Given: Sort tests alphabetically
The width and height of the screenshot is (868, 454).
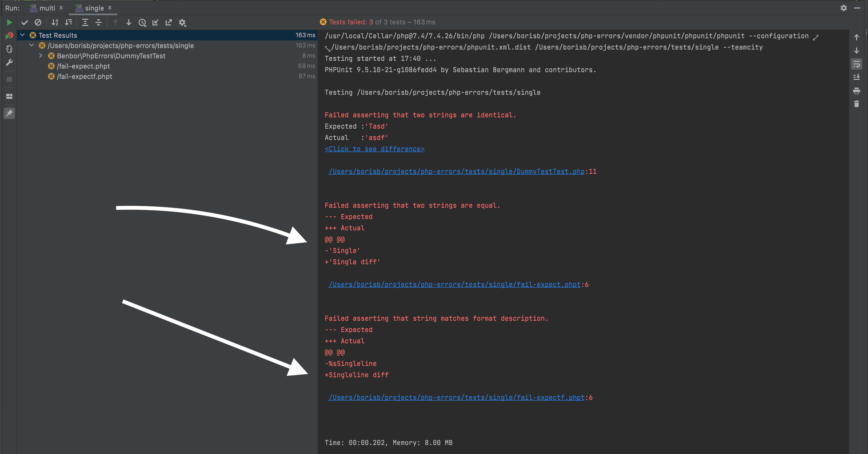Looking at the screenshot, I should click(55, 23).
